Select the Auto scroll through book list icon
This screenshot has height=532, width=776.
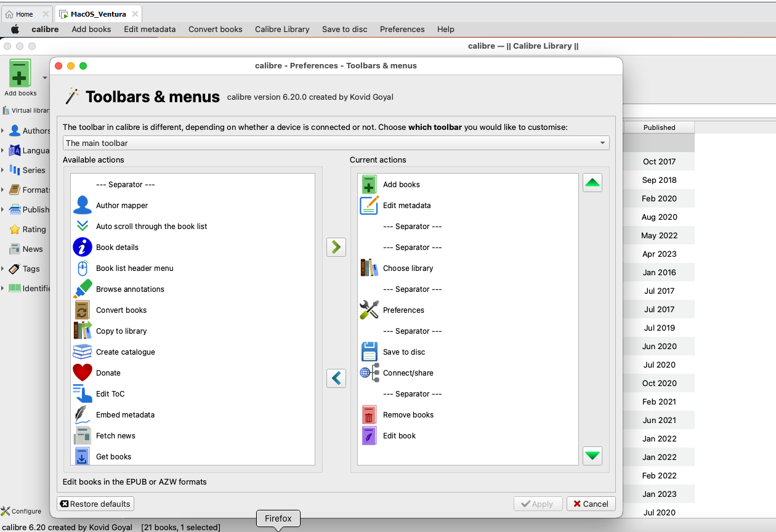click(83, 226)
